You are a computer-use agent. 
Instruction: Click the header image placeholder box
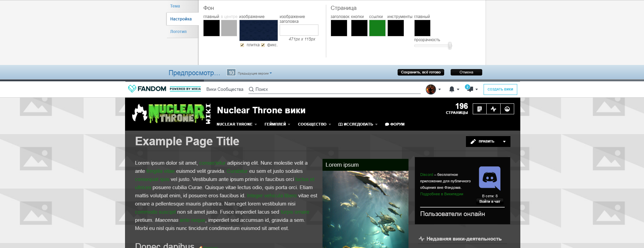[299, 30]
